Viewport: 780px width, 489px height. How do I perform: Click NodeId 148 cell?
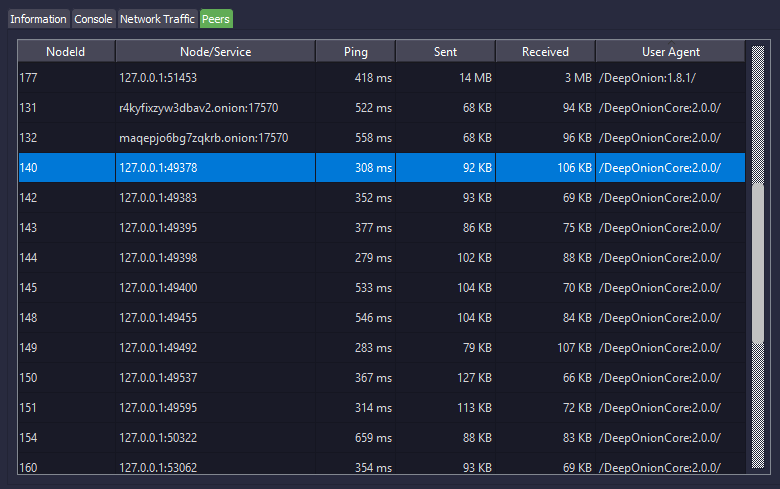[66, 317]
